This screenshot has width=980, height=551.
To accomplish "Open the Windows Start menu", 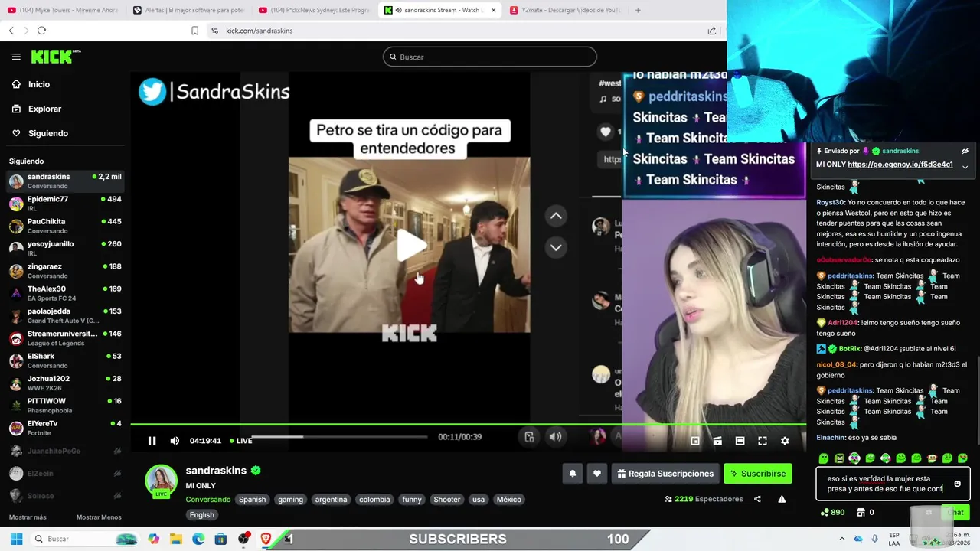I will coord(16,539).
